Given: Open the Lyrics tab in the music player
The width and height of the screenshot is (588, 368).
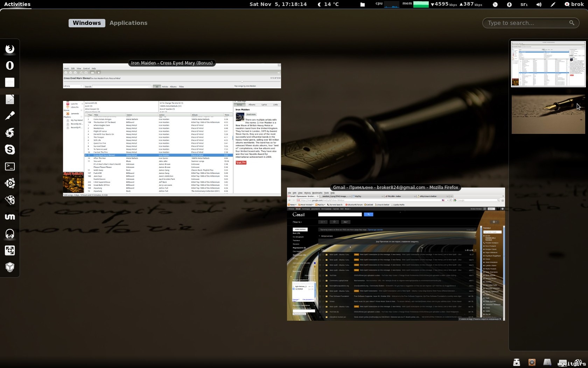Looking at the screenshot, I should coord(264,104).
